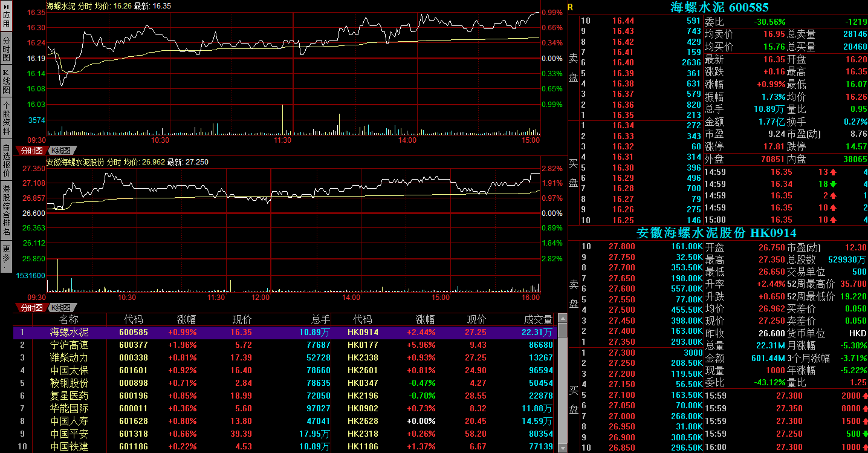This screenshot has width=868, height=453.
Task: Click the HK2196 code cell
Action: point(363,396)
